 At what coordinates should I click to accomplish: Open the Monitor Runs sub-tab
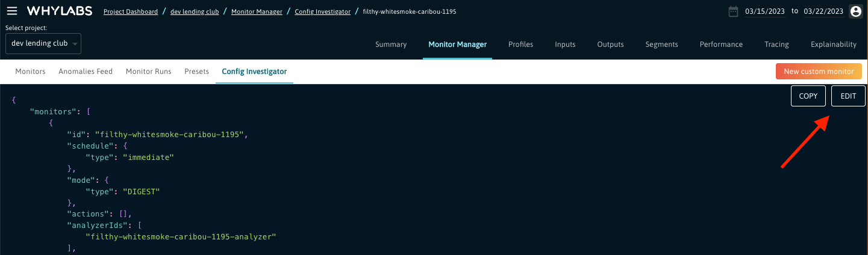[x=148, y=71]
